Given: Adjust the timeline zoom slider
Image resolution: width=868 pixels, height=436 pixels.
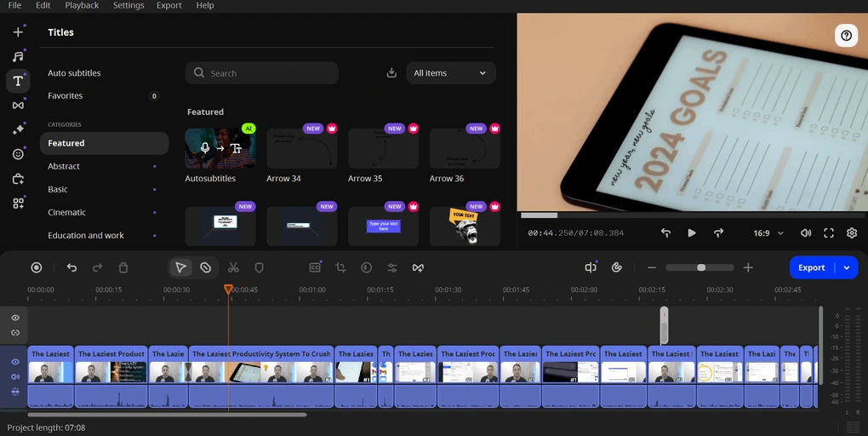Looking at the screenshot, I should coord(701,267).
